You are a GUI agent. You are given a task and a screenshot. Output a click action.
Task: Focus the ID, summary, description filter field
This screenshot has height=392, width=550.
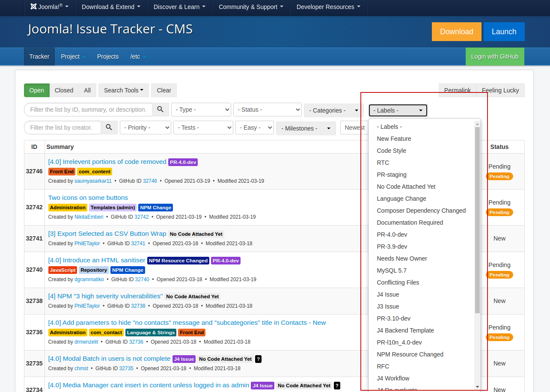coord(88,110)
